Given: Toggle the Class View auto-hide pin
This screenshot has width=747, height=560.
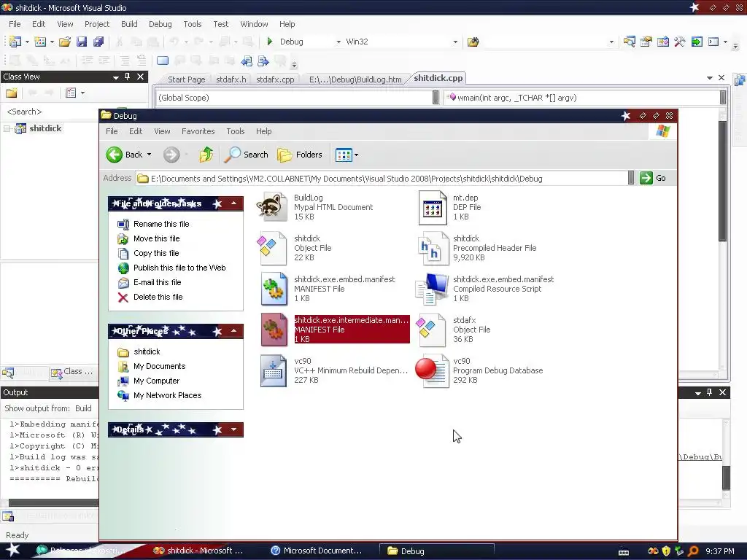Looking at the screenshot, I should click(x=127, y=77).
